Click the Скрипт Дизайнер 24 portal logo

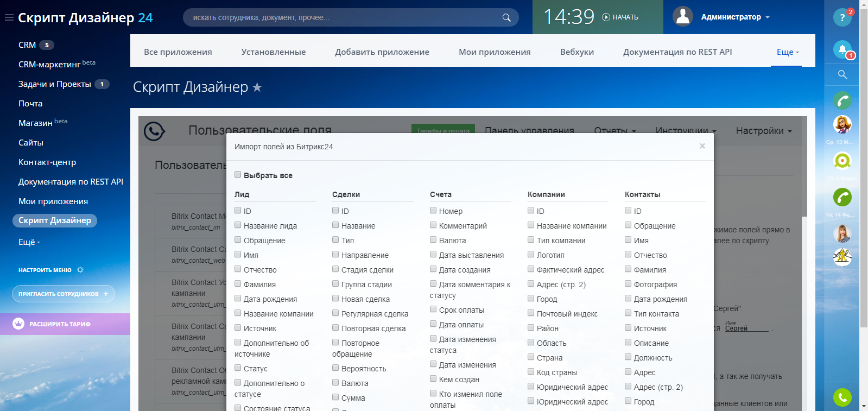[x=85, y=18]
